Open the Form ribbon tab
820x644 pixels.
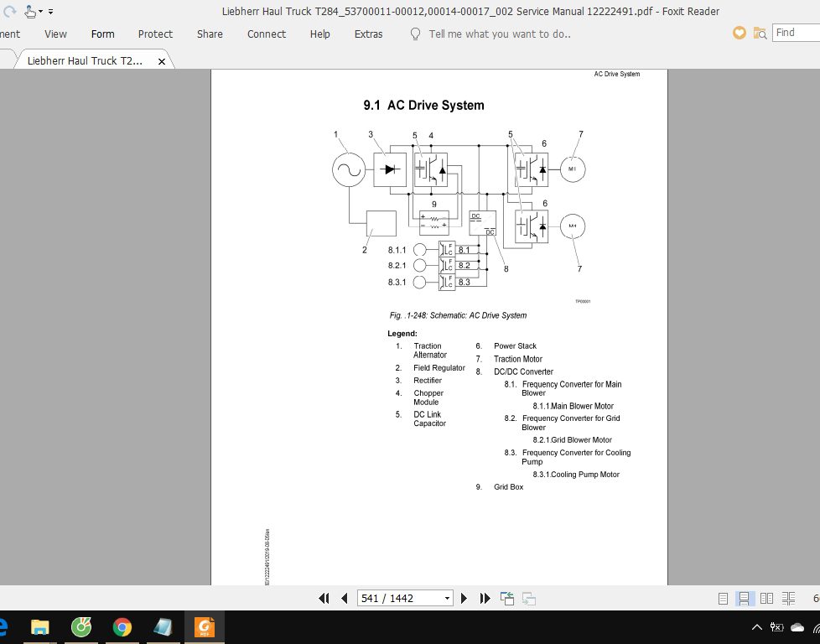[102, 34]
